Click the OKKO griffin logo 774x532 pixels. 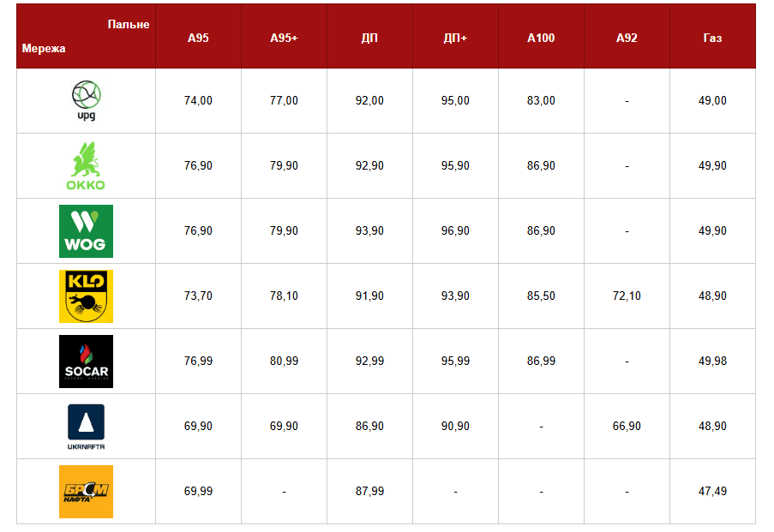click(86, 165)
